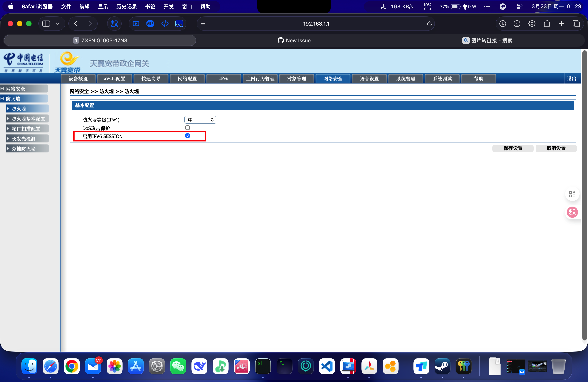
Task: Open 防火墙等级(IPv4) dropdown
Action: pos(200,120)
